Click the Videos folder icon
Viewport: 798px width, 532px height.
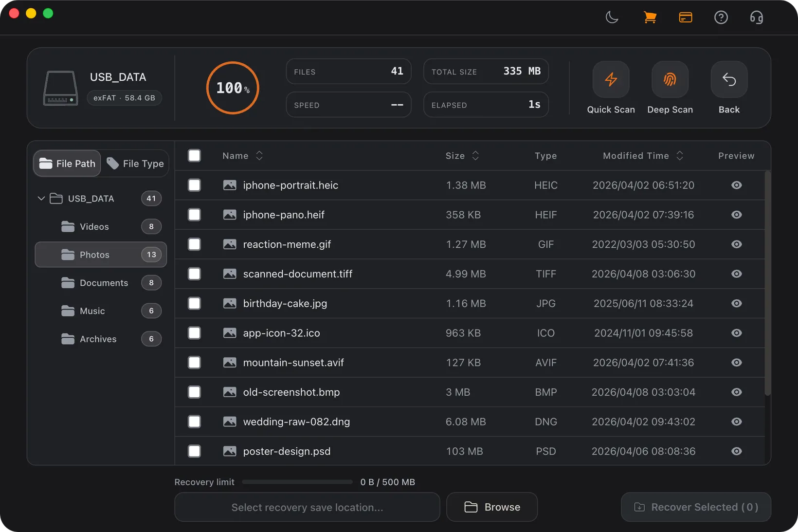[x=68, y=226]
